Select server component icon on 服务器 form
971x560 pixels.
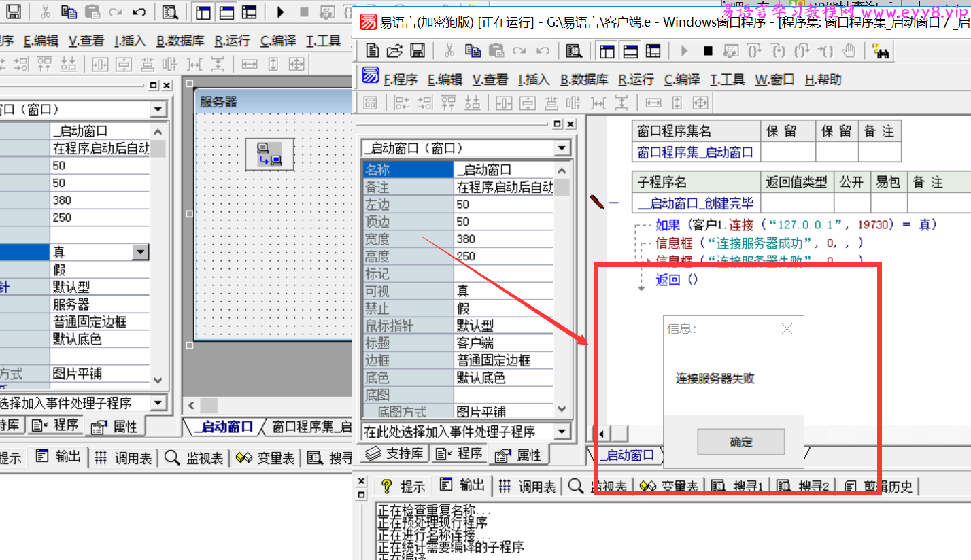tap(269, 155)
